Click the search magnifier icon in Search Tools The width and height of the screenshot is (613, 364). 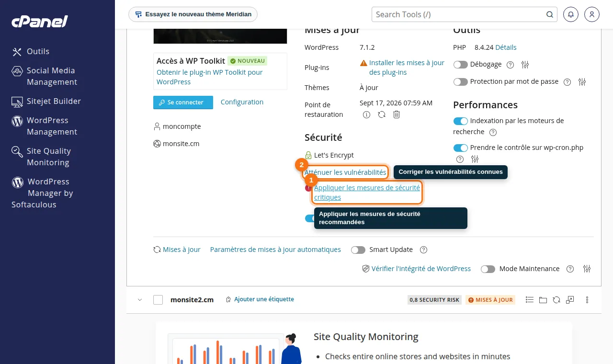(x=550, y=14)
